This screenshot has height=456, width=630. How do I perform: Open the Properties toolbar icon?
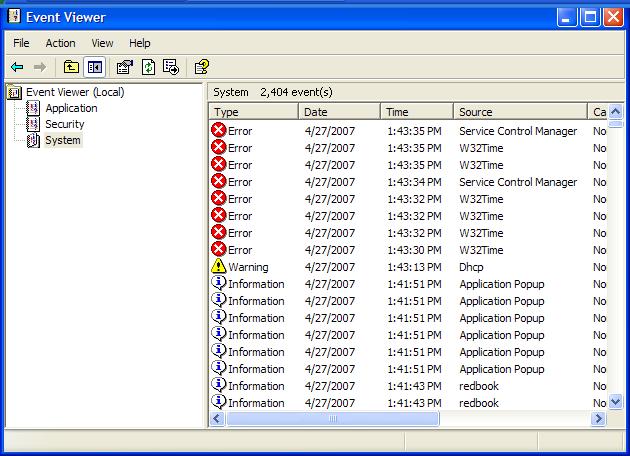[x=125, y=67]
